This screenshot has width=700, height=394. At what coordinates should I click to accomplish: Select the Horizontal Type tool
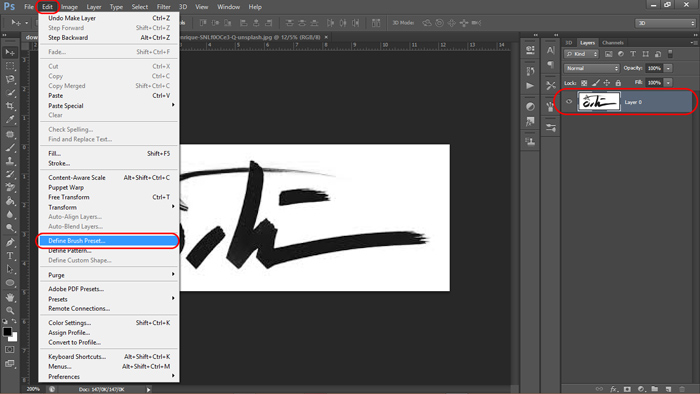[10, 256]
